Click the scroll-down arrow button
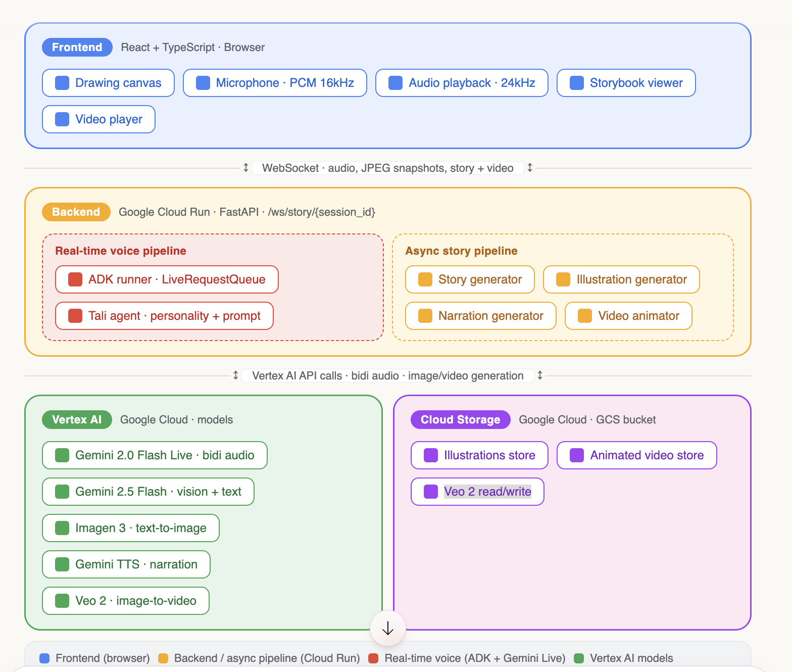This screenshot has width=792, height=672. pyautogui.click(x=388, y=628)
